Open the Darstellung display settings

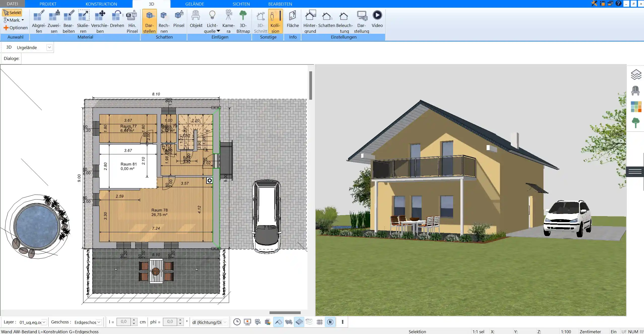pos(361,21)
